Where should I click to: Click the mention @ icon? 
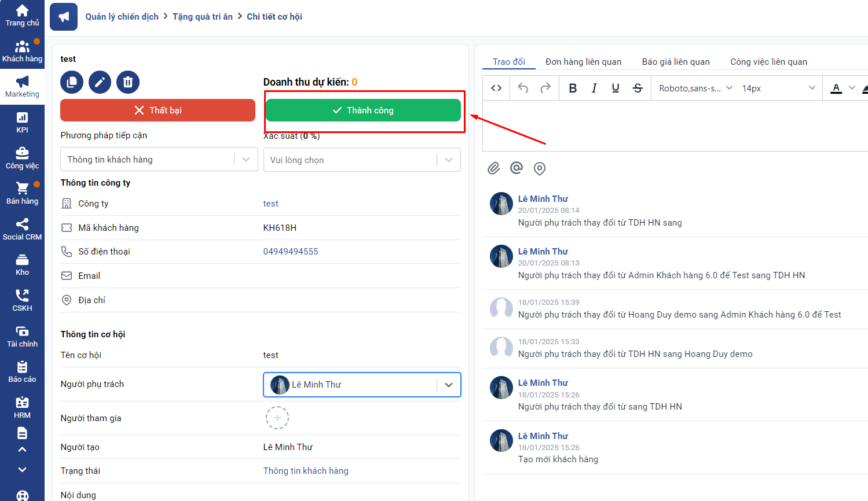click(x=517, y=168)
